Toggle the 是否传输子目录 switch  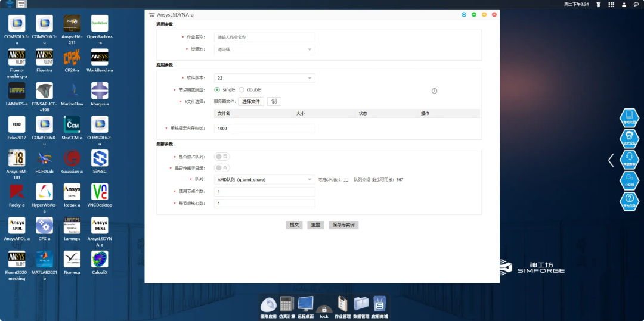pyautogui.click(x=222, y=168)
